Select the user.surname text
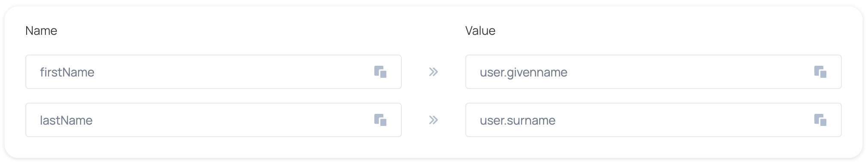This screenshot has height=165, width=868. [518, 120]
